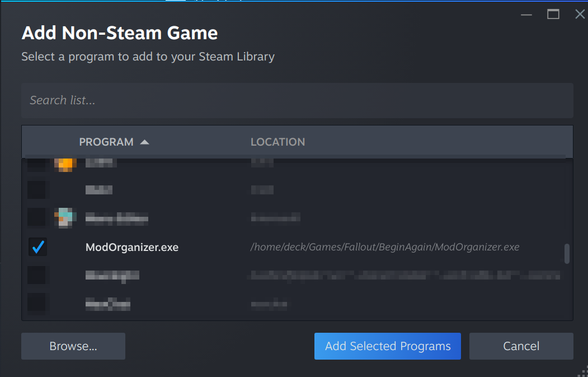Focus the Search list text field
The height and width of the screenshot is (377, 588).
pyautogui.click(x=297, y=101)
